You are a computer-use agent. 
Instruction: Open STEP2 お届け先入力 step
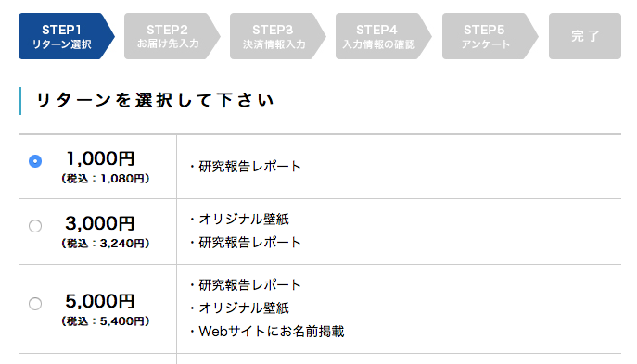coord(172,36)
